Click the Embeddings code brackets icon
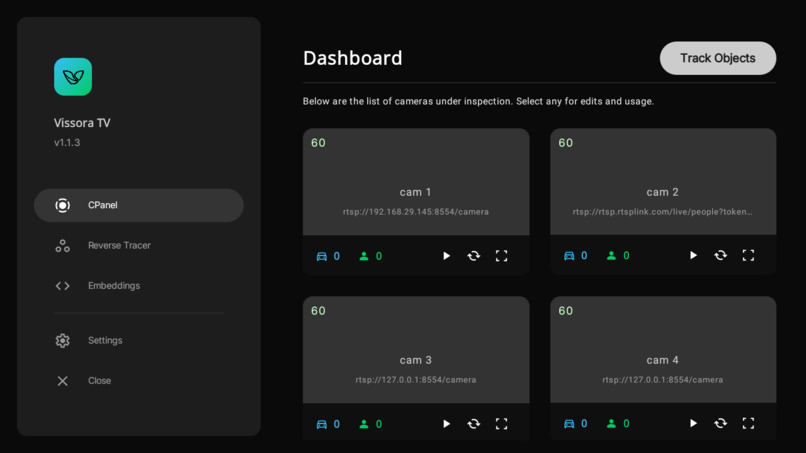Viewport: 806px width, 453px height. tap(63, 286)
